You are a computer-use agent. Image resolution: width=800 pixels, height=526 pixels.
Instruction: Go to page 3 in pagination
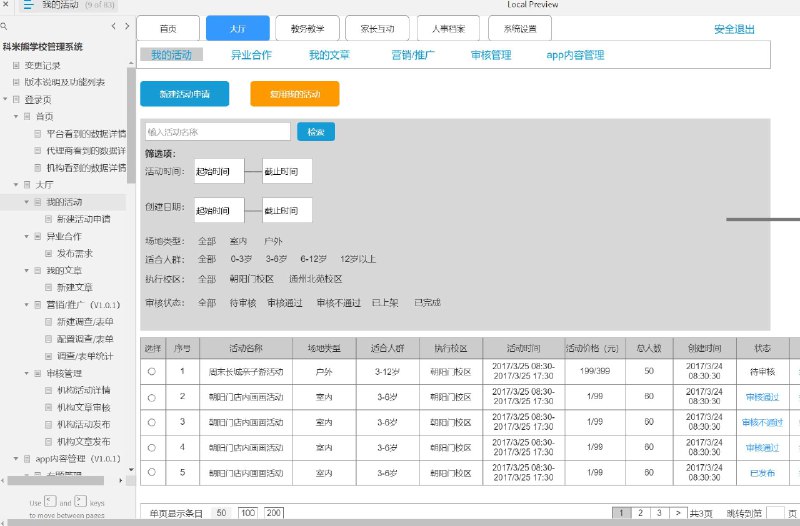point(659,513)
